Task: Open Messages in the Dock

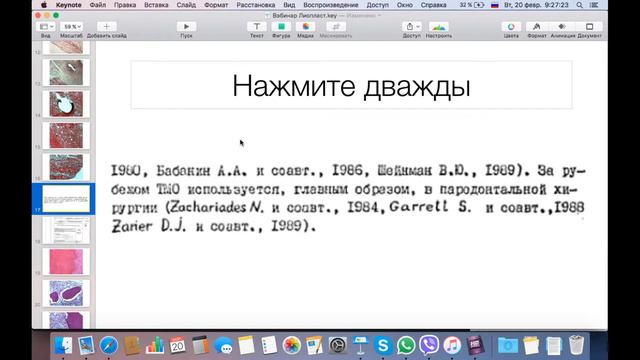Action: pos(223,346)
